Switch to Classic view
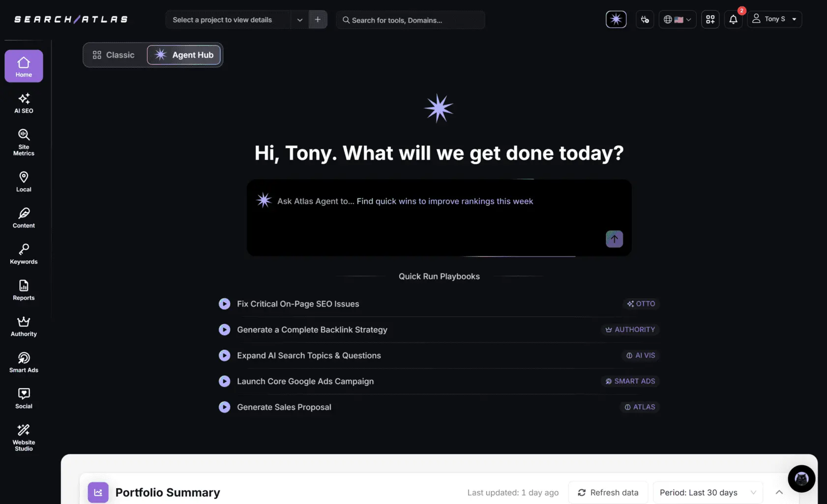Viewport: 827px width, 504px height. [x=114, y=55]
